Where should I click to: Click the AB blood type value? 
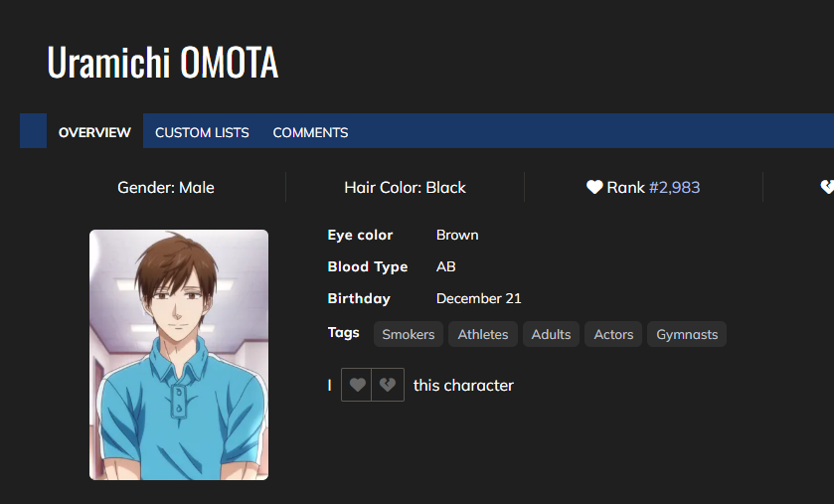[x=446, y=267]
